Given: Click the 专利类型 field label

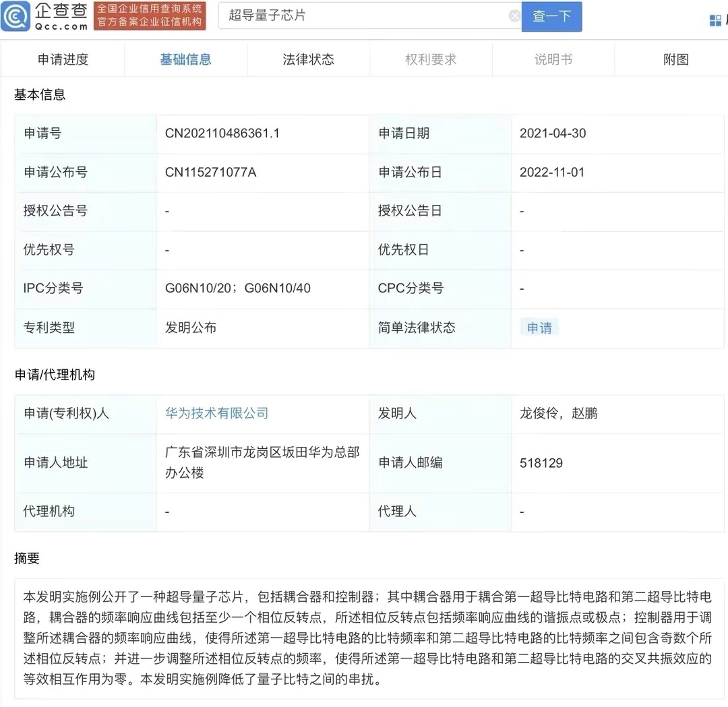Looking at the screenshot, I should click(x=49, y=328).
